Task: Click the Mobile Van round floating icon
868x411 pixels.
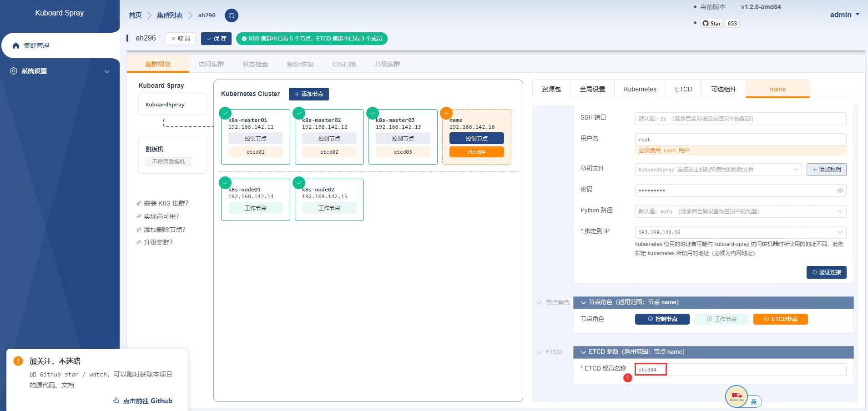Action: [x=737, y=396]
